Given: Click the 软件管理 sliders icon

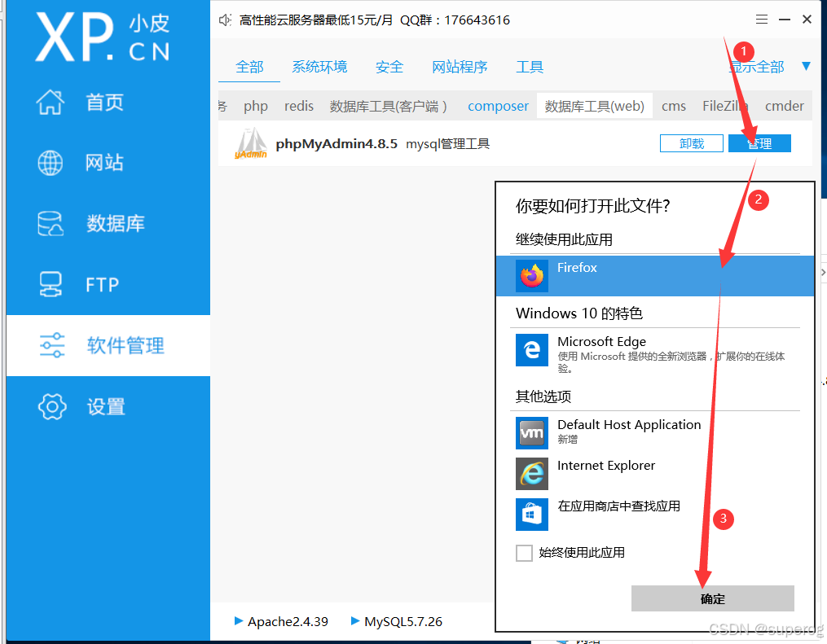Looking at the screenshot, I should pyautogui.click(x=52, y=346).
